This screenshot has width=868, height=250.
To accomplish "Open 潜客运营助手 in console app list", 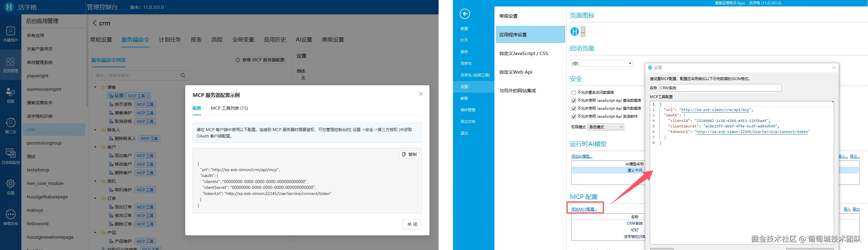I will 54,103.
